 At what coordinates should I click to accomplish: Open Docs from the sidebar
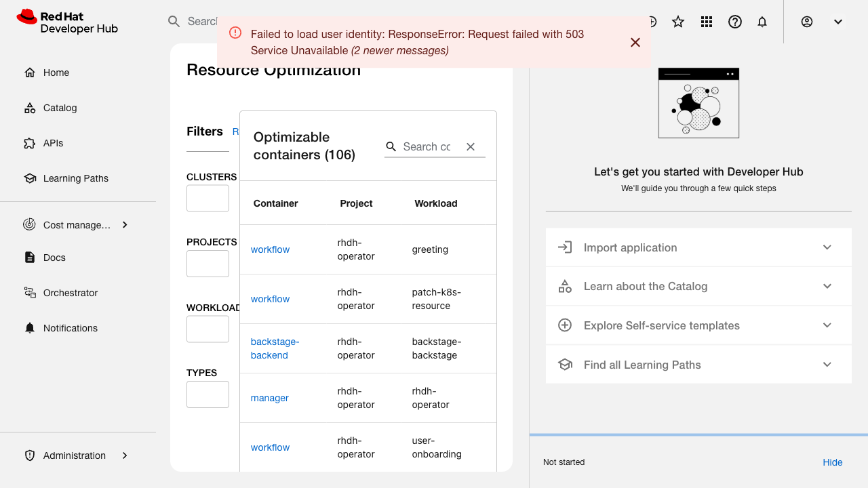54,258
